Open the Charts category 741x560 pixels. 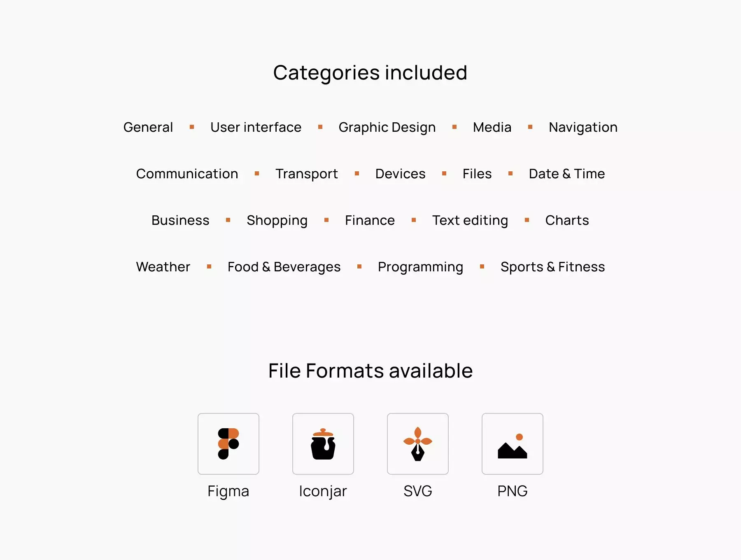coord(567,220)
